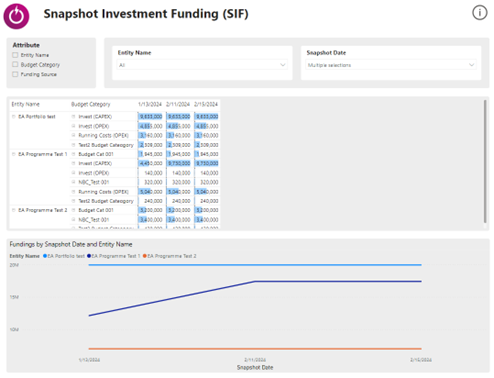Collapse the EA Programme Test 1 entity row
The width and height of the screenshot is (494, 378).
point(14,154)
